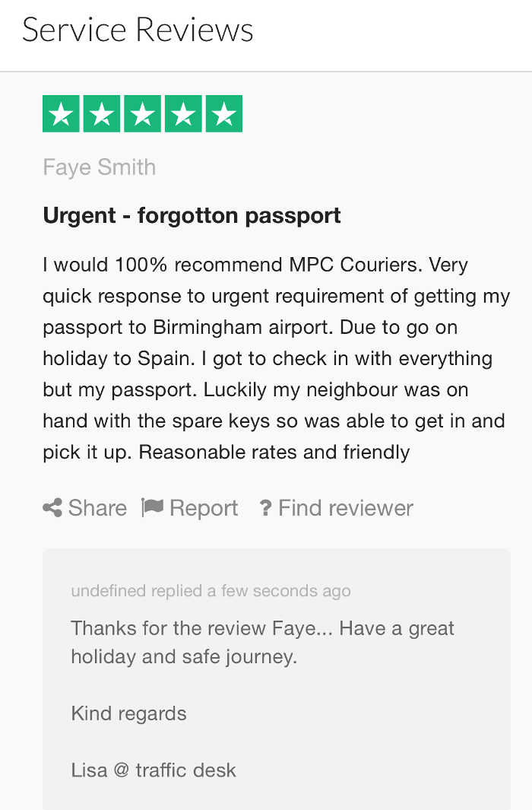This screenshot has height=810, width=532.
Task: Click the fourth green rating star
Action: coord(183,114)
